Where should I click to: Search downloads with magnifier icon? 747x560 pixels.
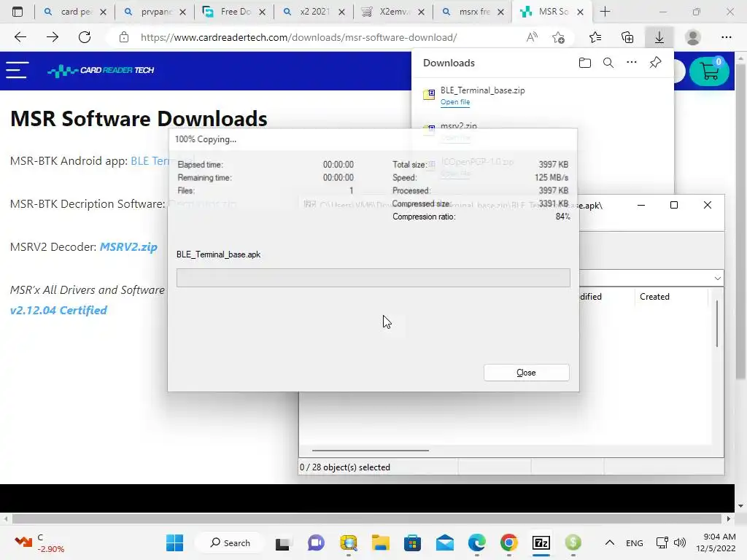608,63
